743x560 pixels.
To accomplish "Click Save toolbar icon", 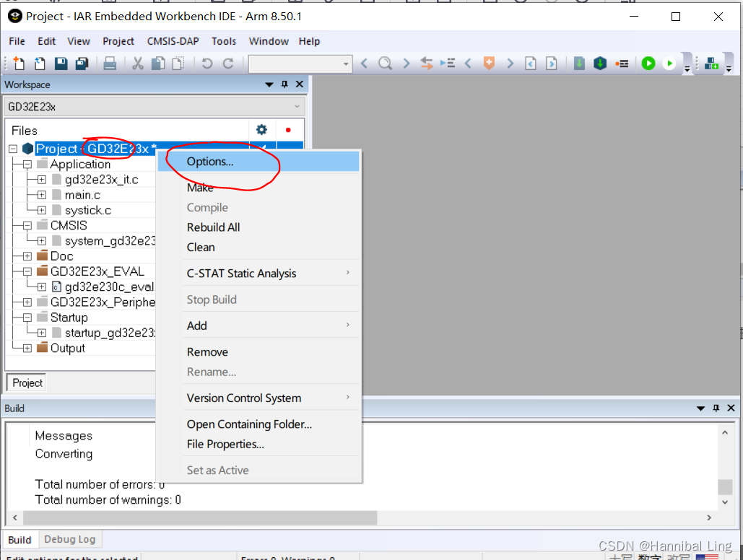I will [61, 63].
